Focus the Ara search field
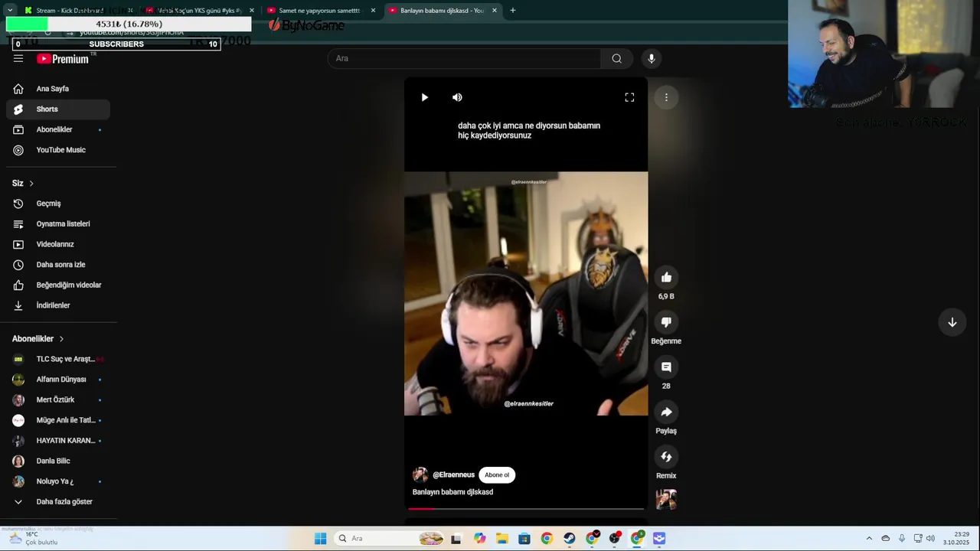 tap(464, 58)
